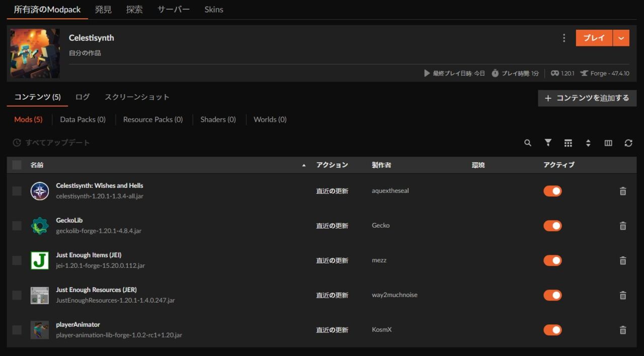The image size is (644, 356).
Task: Open the three-dot menu for Celestisynth modpack
Action: (564, 38)
